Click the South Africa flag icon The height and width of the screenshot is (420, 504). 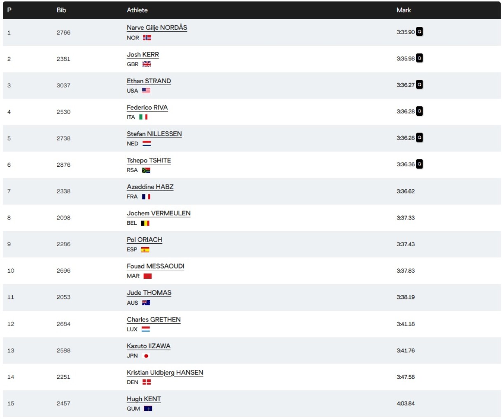coord(146,170)
